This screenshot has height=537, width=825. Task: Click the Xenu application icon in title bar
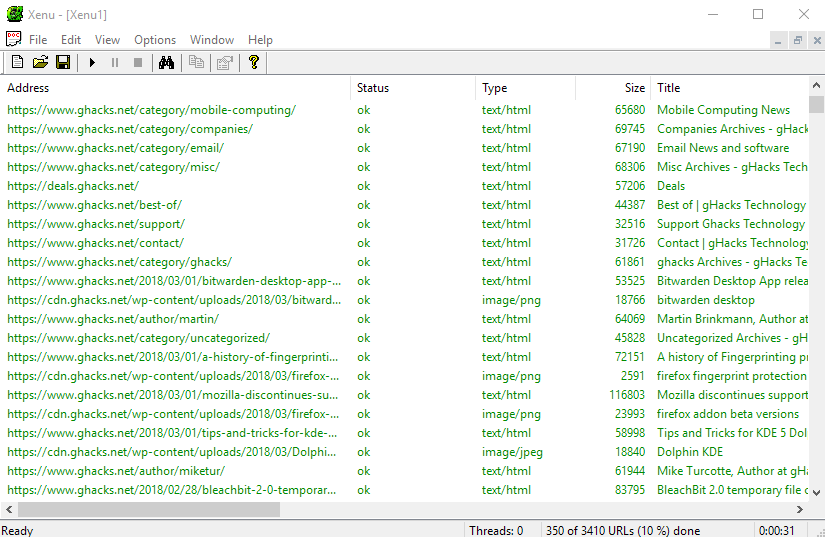(x=15, y=14)
